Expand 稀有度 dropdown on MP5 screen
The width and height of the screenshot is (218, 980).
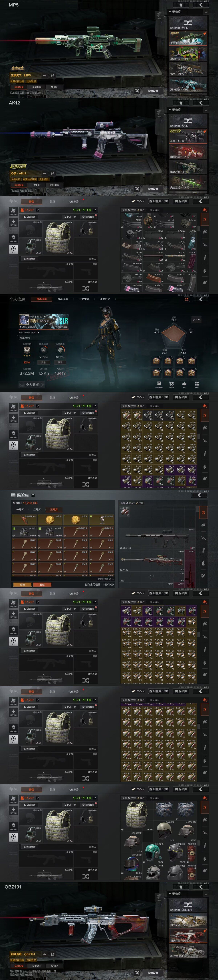point(175,12)
